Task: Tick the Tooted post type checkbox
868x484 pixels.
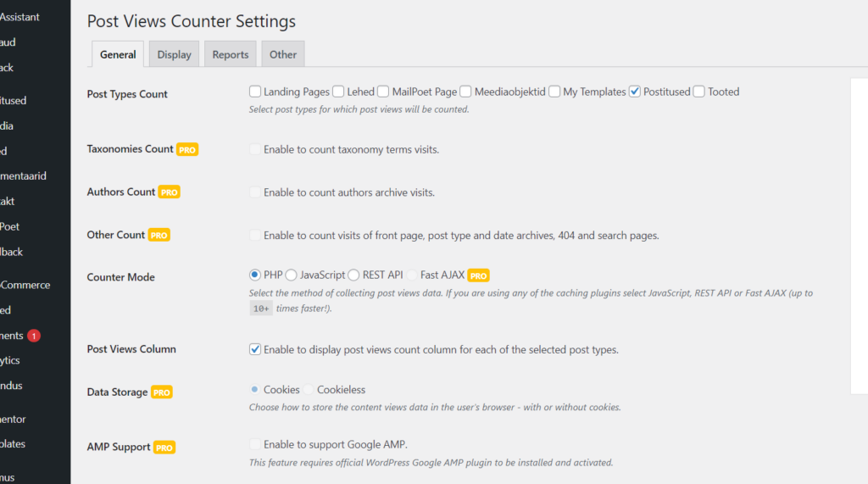Action: point(699,92)
